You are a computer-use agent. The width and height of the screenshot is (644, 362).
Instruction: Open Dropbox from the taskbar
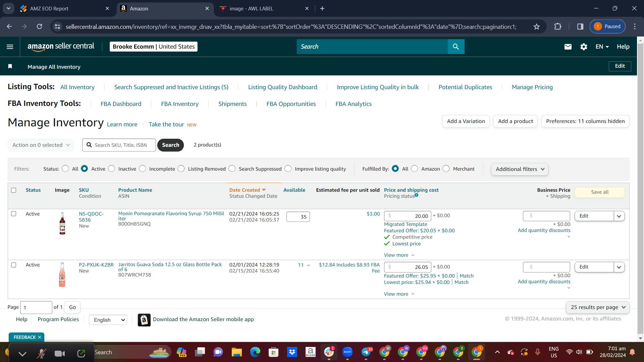click(292, 352)
